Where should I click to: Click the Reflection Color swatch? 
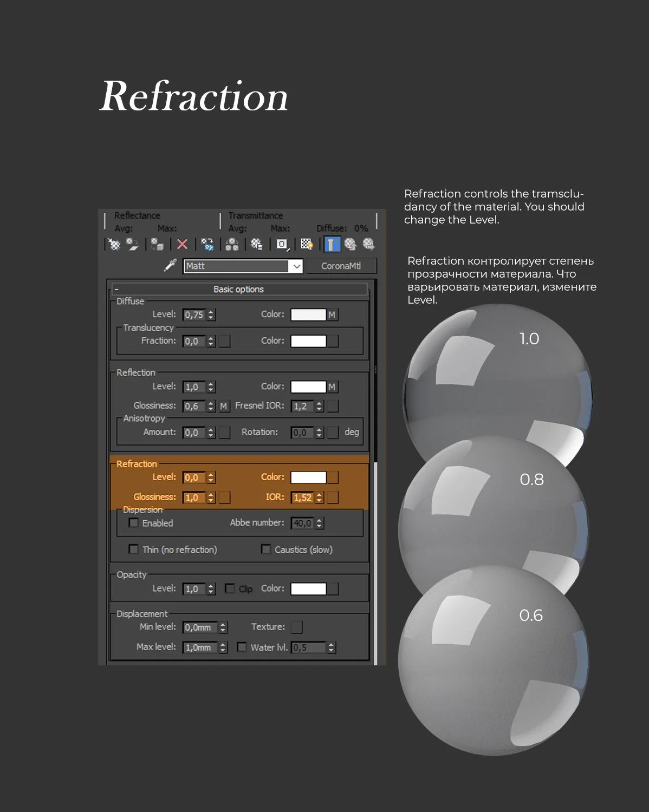point(308,387)
